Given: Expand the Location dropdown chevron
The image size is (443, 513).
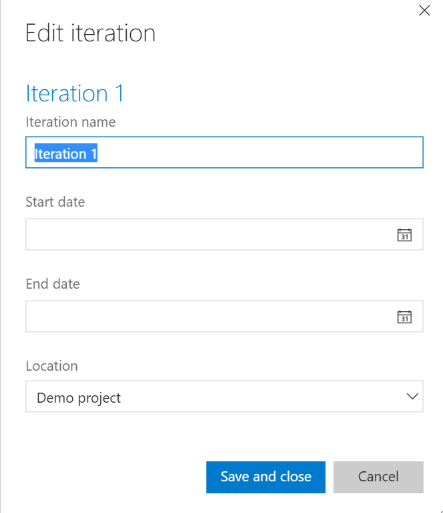Looking at the screenshot, I should (x=412, y=396).
